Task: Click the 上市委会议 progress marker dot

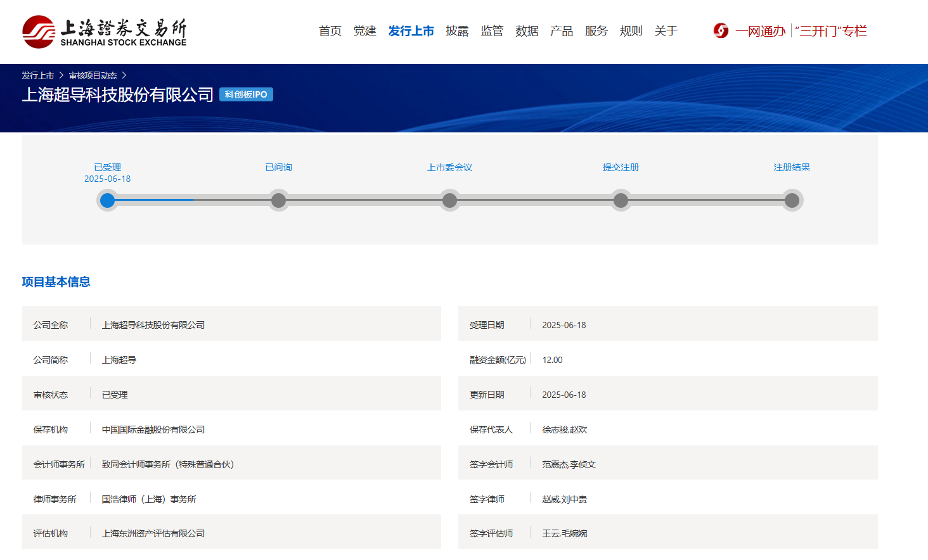Action: pos(449,200)
